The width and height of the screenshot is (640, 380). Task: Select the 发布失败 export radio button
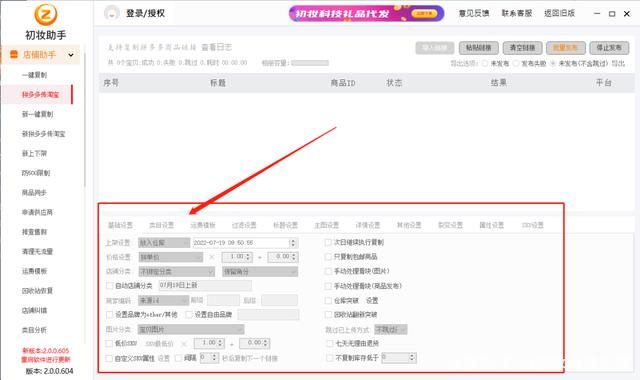coord(516,63)
